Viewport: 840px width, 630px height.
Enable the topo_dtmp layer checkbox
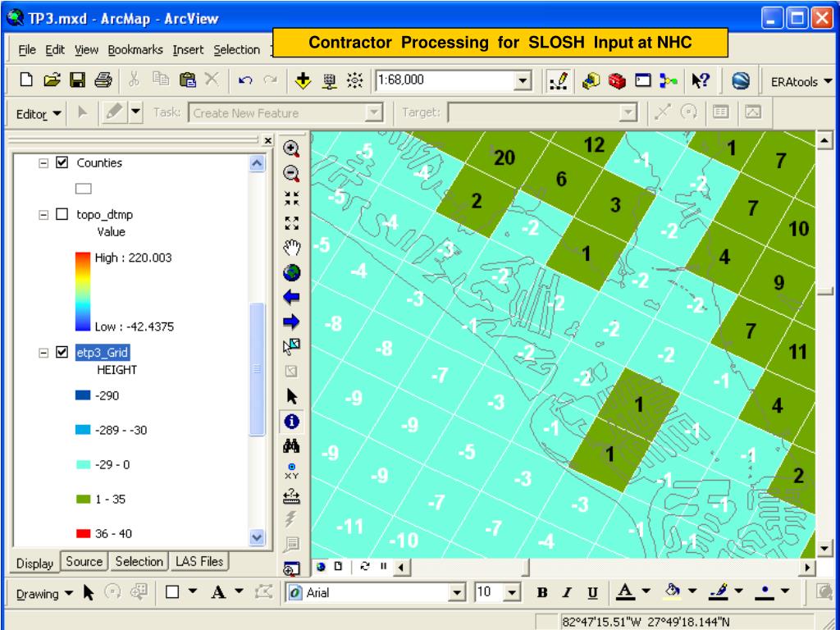[62, 214]
